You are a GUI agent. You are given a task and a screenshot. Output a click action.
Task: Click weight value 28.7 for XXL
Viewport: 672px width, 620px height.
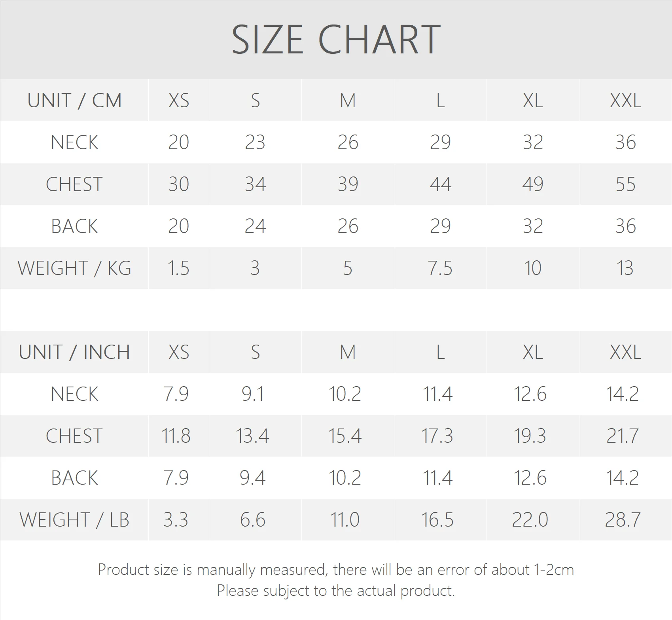pyautogui.click(x=622, y=520)
